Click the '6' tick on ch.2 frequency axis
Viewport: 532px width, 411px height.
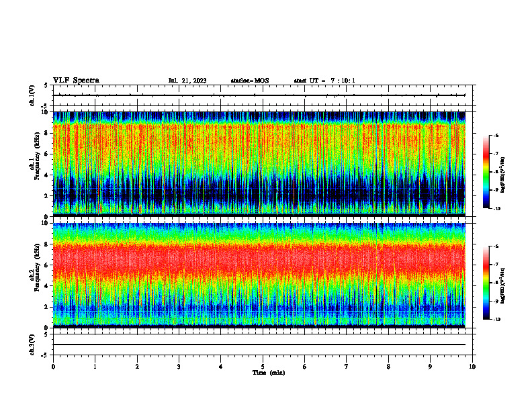pos(46,265)
